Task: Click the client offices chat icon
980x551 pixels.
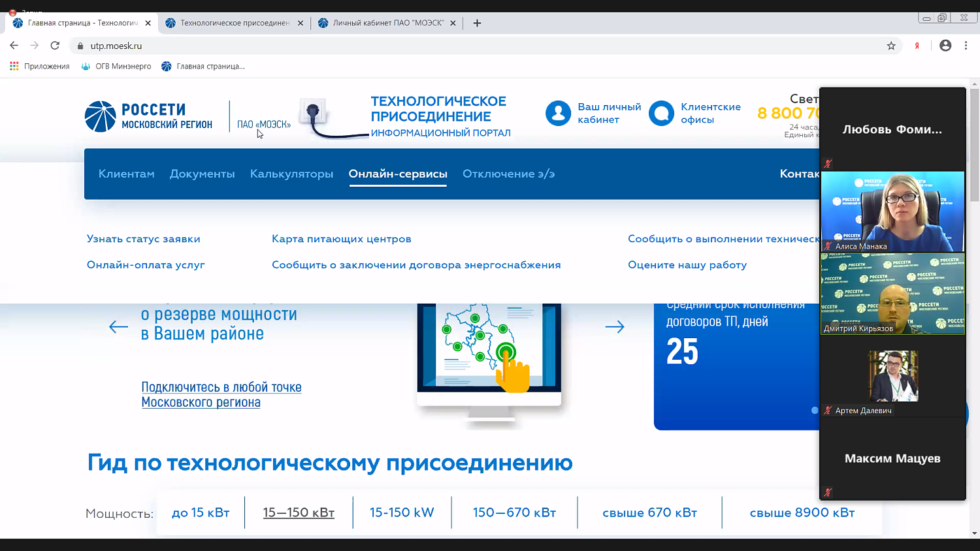Action: click(x=661, y=113)
